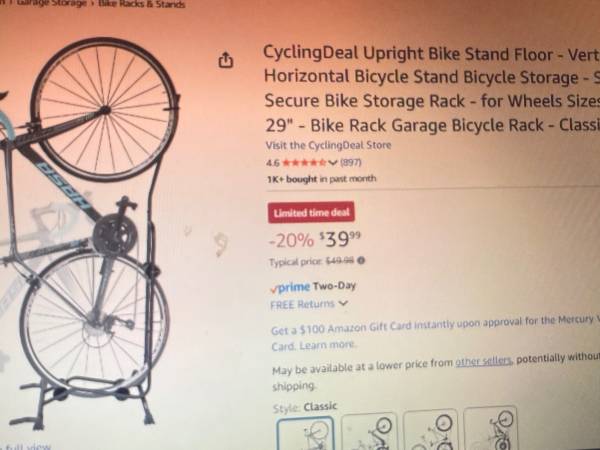Click the info icon next to typical price
This screenshot has width=600, height=450.
tap(361, 261)
